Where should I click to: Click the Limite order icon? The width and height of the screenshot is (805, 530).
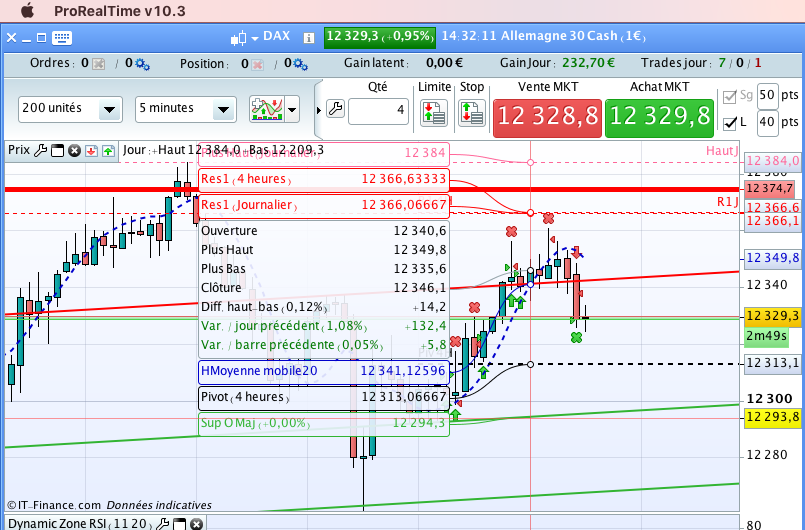point(434,113)
